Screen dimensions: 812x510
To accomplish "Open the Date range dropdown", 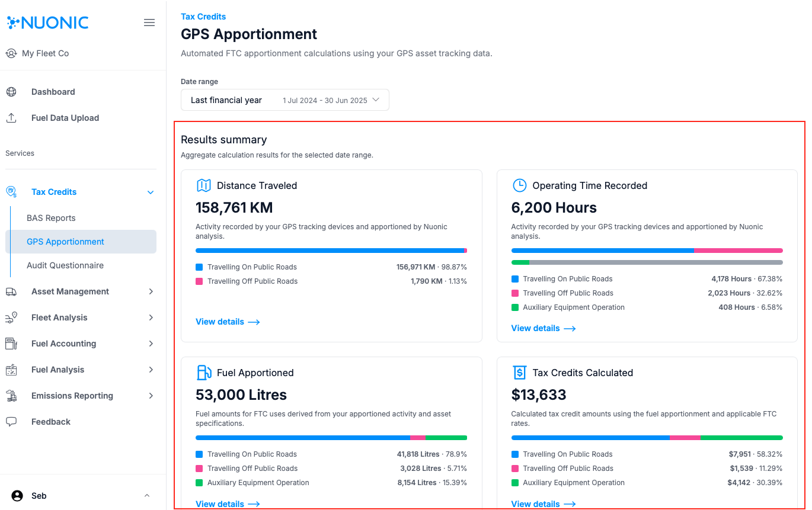I will pos(284,100).
